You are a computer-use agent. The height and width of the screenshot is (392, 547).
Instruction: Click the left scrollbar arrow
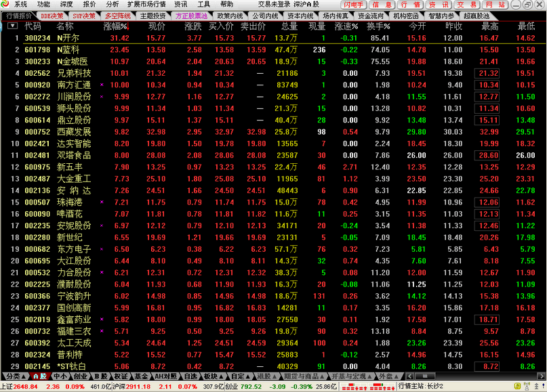point(410,376)
